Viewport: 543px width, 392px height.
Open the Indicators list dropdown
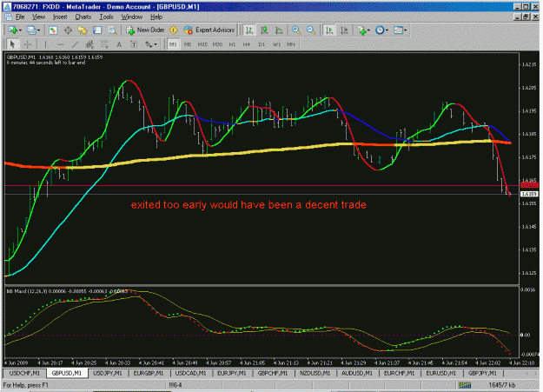coord(364,30)
